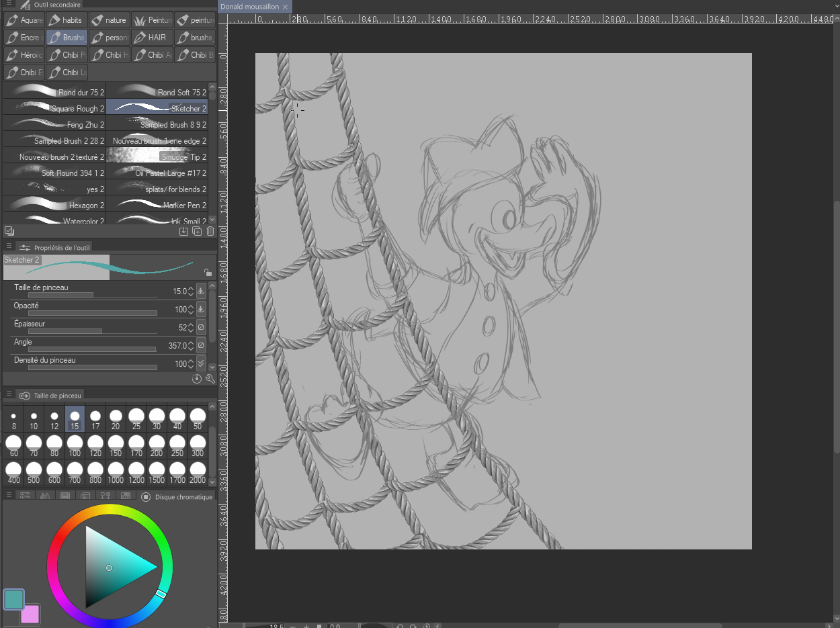Click the import sub tool icon
This screenshot has width=840, height=628.
point(183,232)
